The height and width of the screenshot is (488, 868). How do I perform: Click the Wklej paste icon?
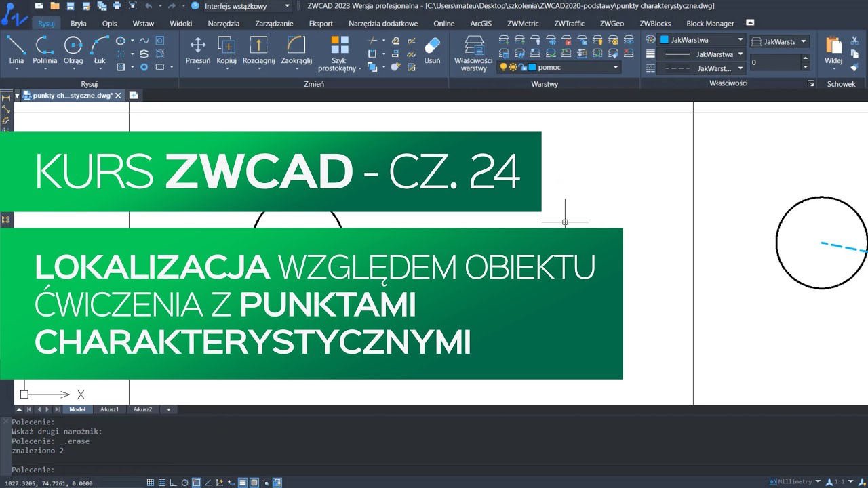pyautogui.click(x=833, y=46)
